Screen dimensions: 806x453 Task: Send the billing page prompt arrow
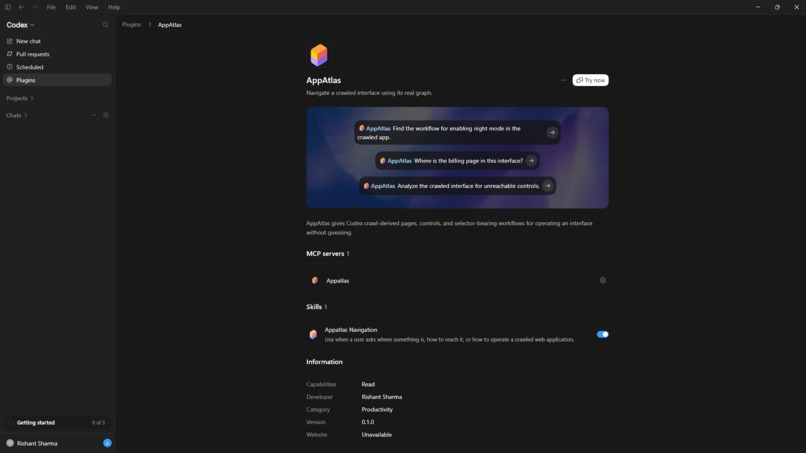(x=531, y=161)
